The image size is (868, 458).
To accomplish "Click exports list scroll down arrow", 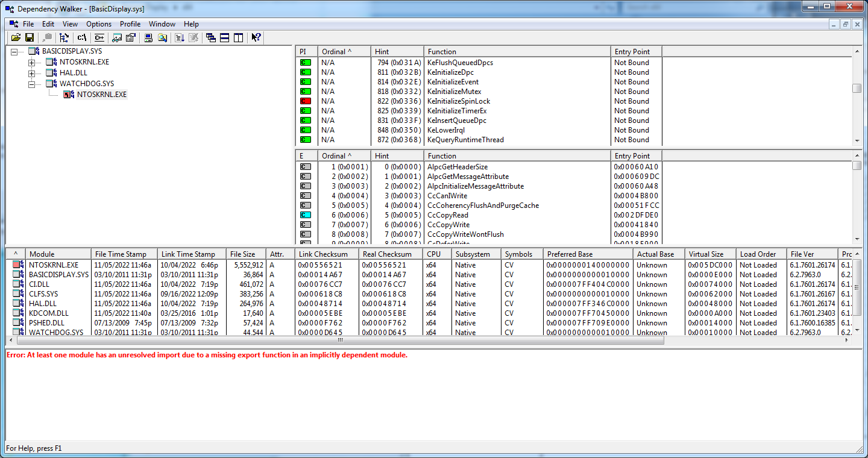I will coord(857,239).
